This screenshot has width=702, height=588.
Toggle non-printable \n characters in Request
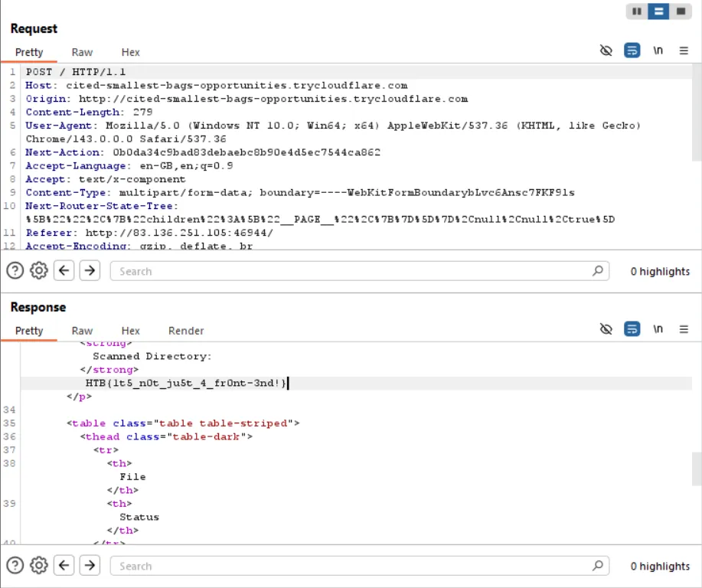[x=658, y=51]
